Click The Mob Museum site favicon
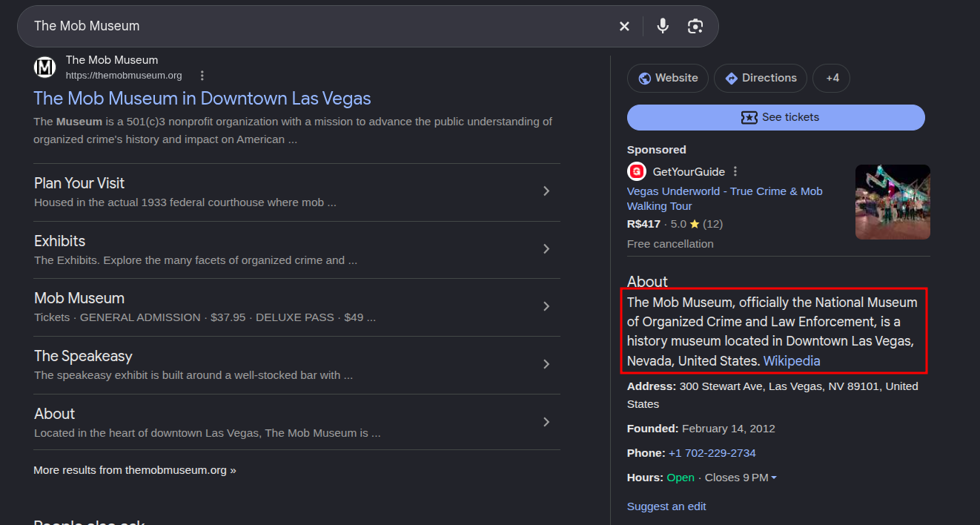 45,67
